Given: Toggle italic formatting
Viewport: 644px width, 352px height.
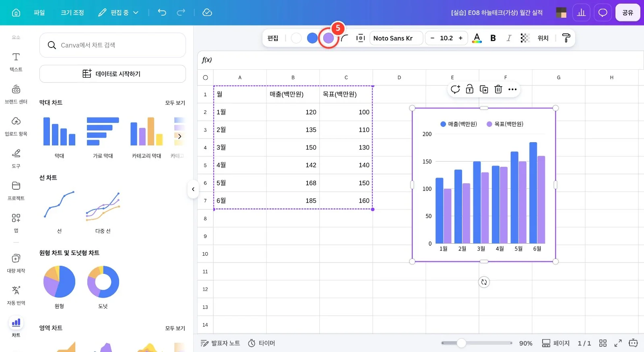Looking at the screenshot, I should tap(509, 38).
